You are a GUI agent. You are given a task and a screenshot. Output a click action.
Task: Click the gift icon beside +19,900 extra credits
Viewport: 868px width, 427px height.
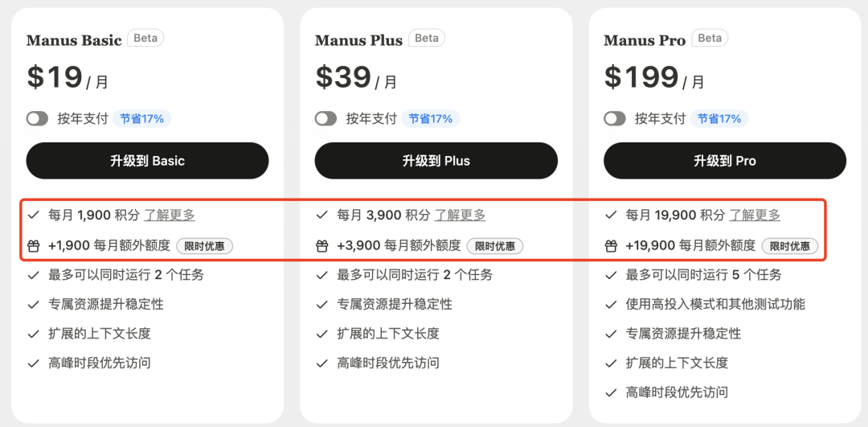point(611,246)
